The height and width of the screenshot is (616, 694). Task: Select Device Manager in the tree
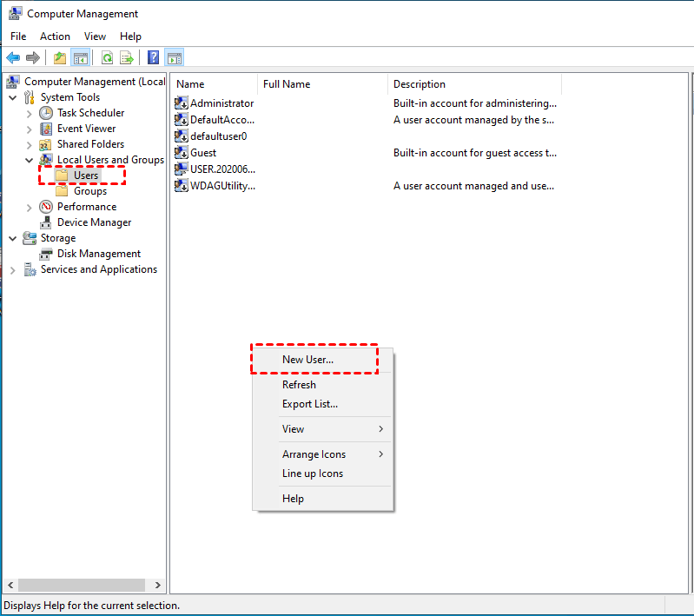94,222
